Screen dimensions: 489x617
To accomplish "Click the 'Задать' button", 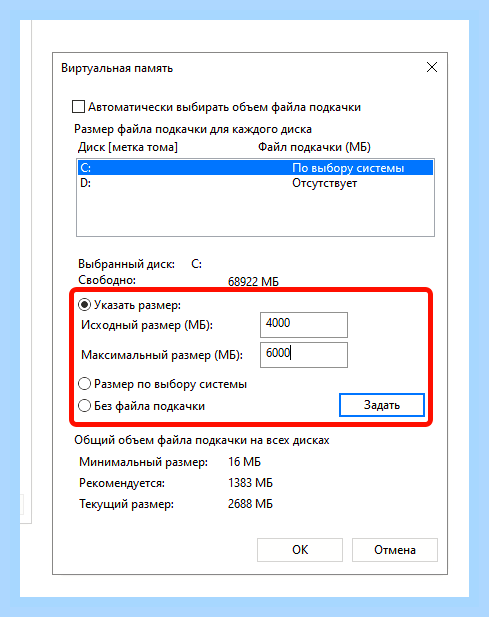I will [382, 405].
